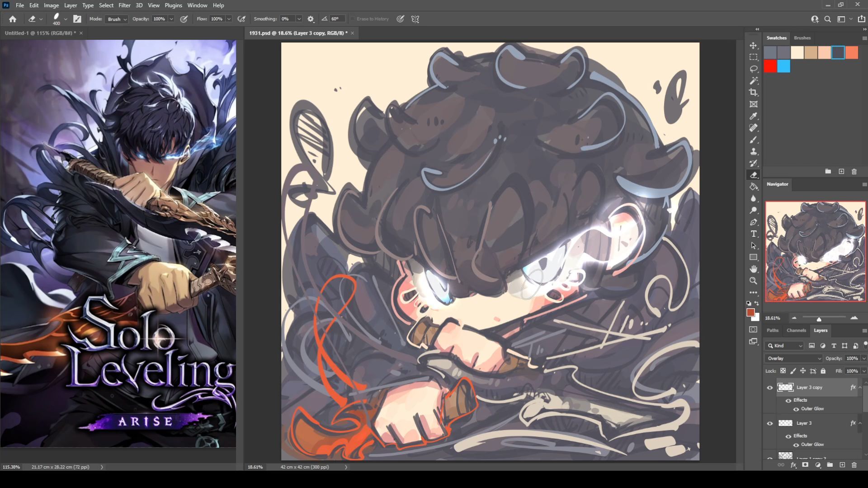Activate the Crop tool

(x=753, y=92)
